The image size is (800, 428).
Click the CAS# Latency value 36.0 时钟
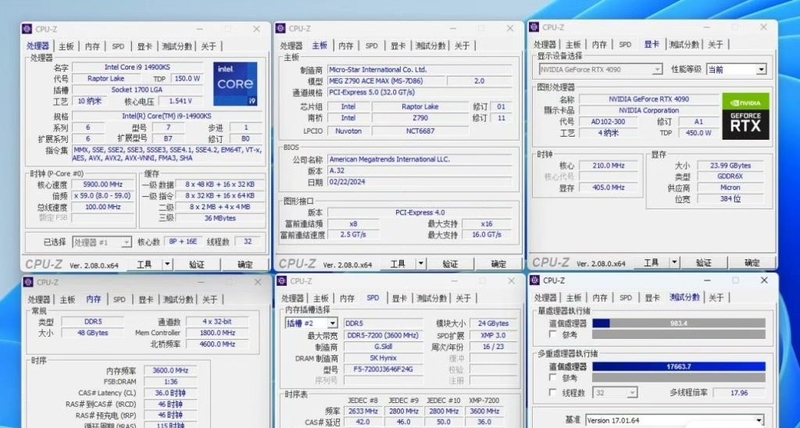169,393
